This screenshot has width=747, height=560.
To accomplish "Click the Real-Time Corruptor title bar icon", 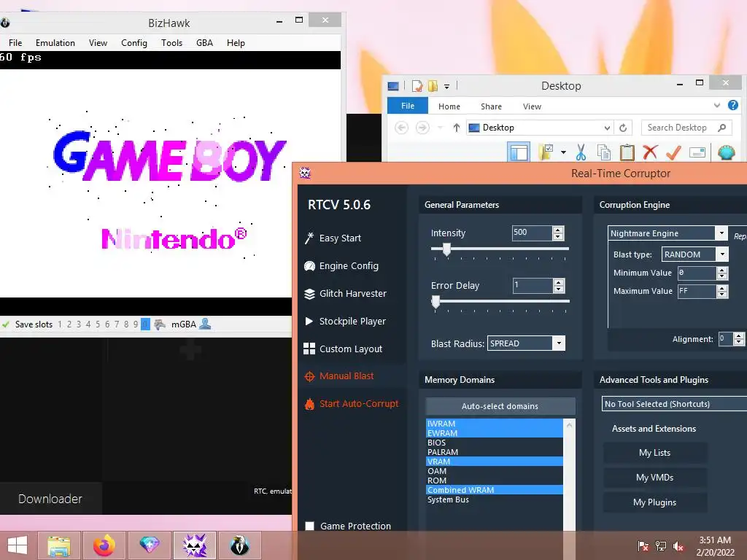I will tap(305, 173).
